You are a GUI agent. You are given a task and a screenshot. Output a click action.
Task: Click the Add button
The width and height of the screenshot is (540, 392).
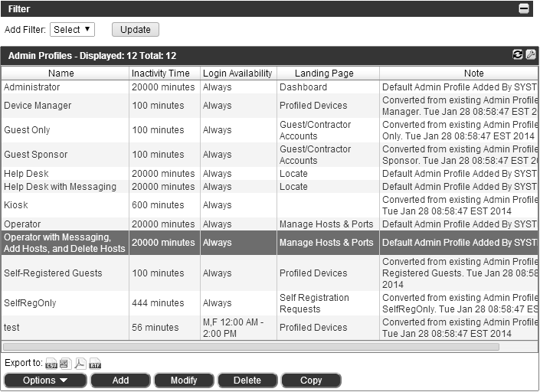tap(120, 381)
